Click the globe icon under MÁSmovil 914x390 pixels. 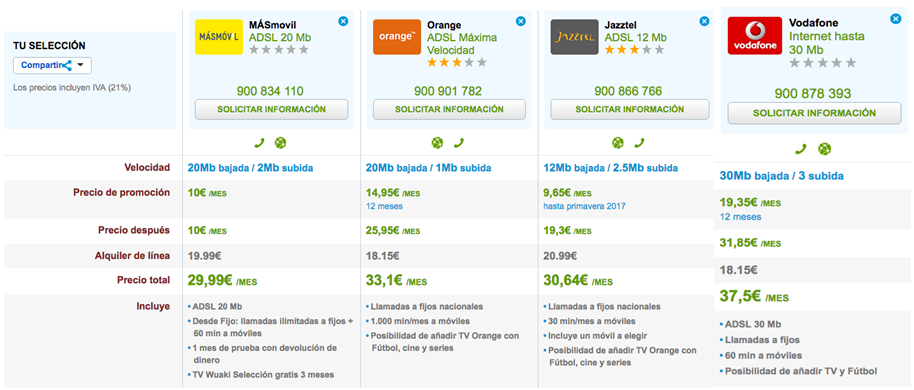click(x=280, y=142)
